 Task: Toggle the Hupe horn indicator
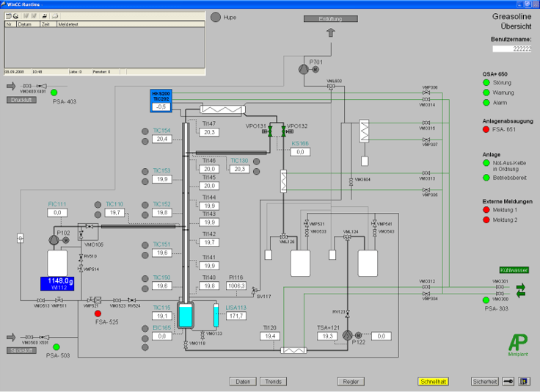point(216,17)
